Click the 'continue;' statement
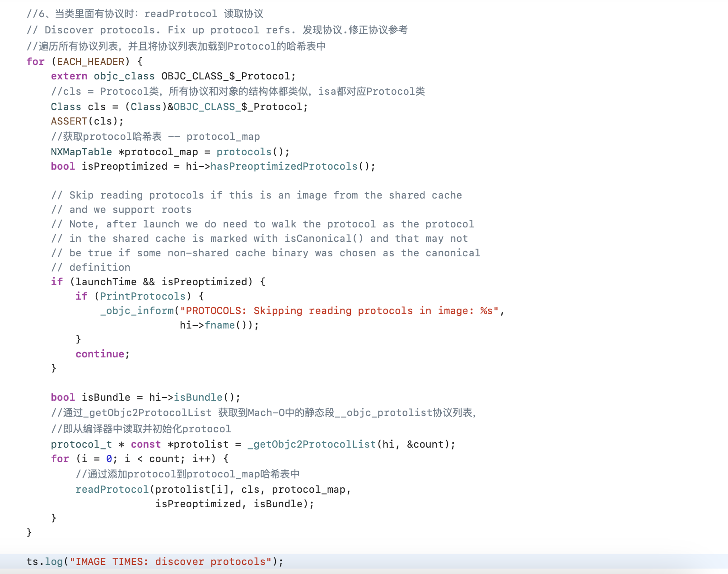728x574 pixels. [103, 354]
